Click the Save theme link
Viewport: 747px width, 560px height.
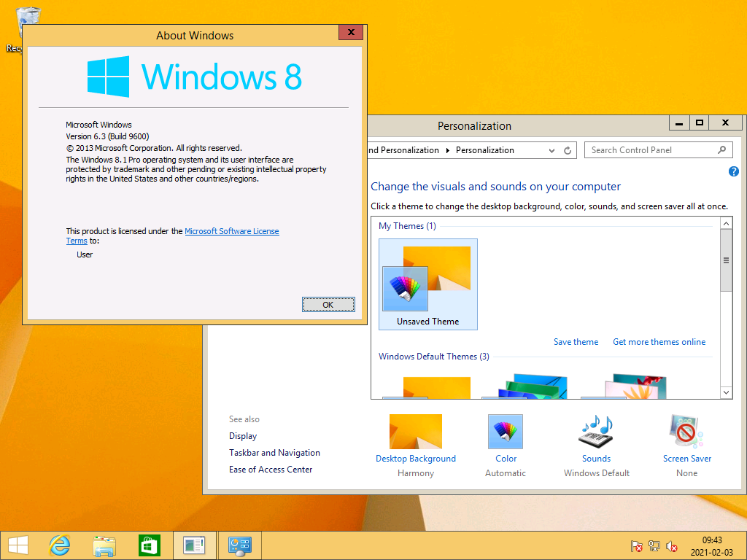(x=576, y=342)
